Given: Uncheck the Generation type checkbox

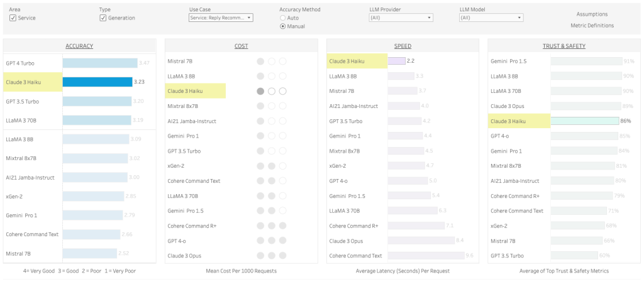Looking at the screenshot, I should tap(103, 18).
